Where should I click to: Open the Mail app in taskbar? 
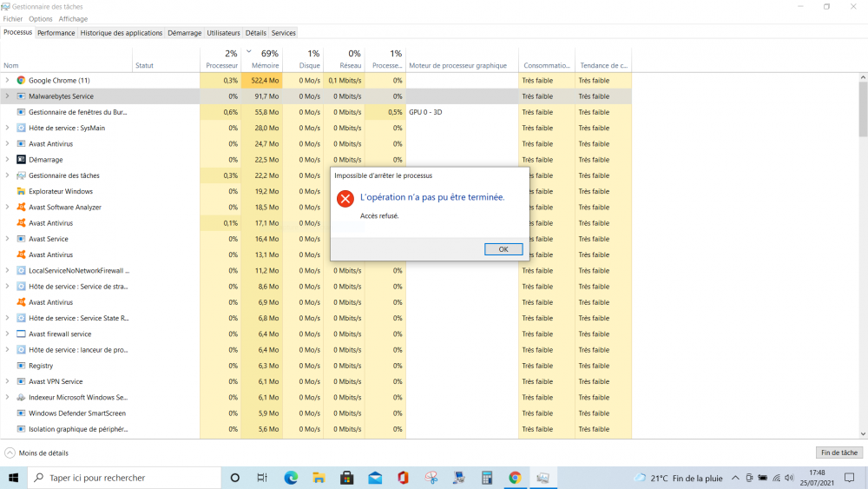click(375, 478)
